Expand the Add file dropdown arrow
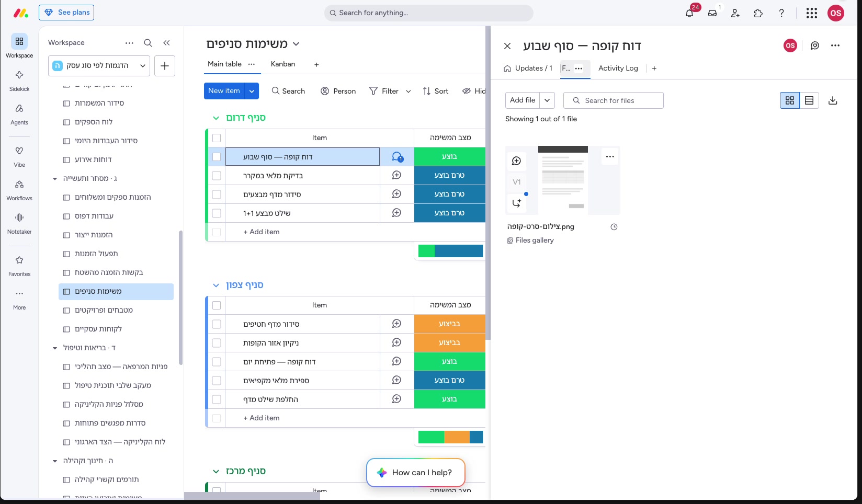 coord(547,100)
